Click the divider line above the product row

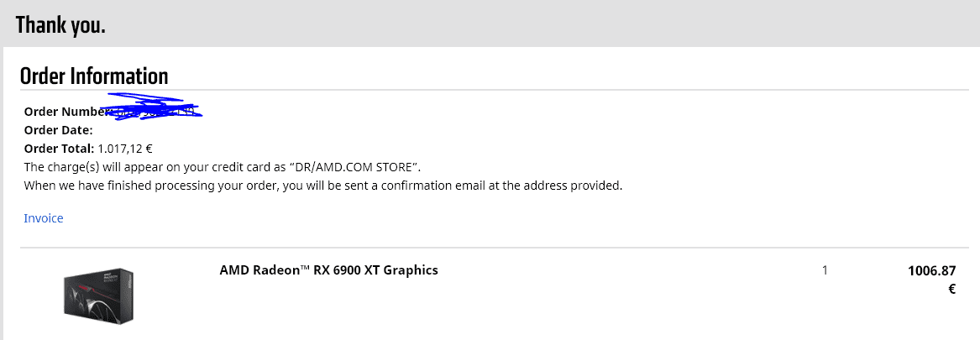[x=495, y=248]
